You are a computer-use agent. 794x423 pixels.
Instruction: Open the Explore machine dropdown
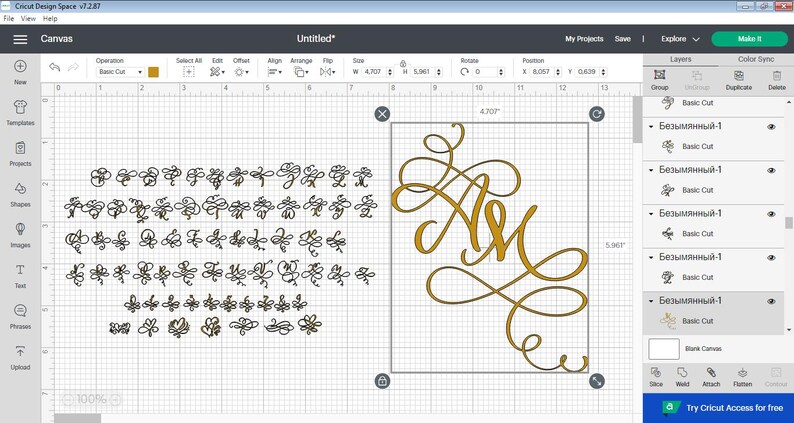coord(680,39)
